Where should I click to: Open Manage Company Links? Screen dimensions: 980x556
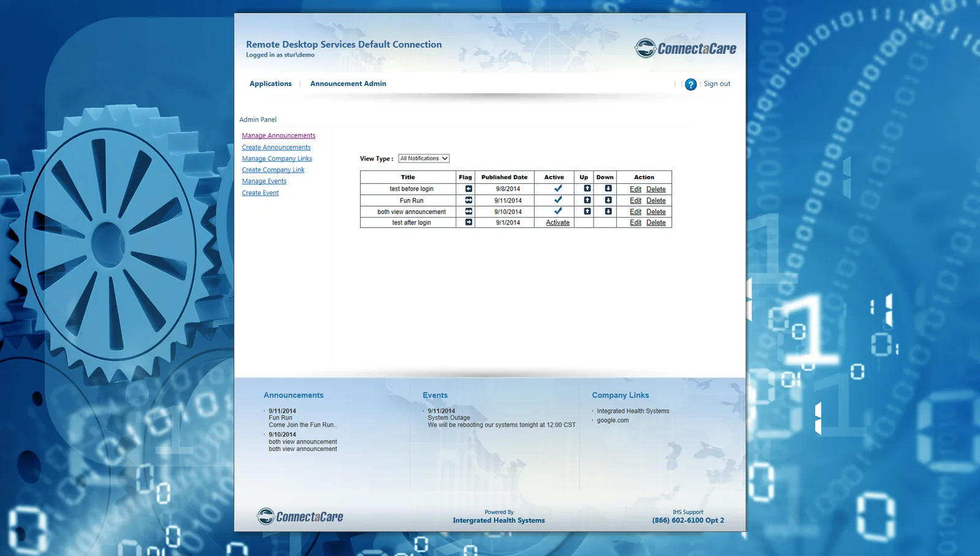(x=277, y=159)
